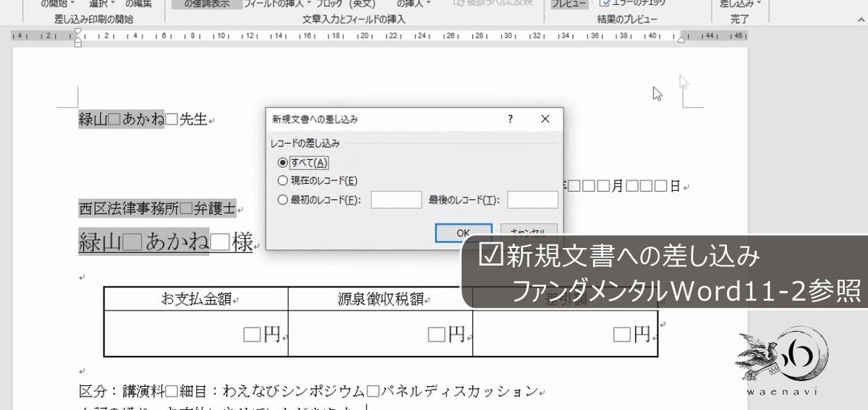868x410 pixels.
Task: Open the の挿入 dropdown in the ribbon
Action: point(414,4)
